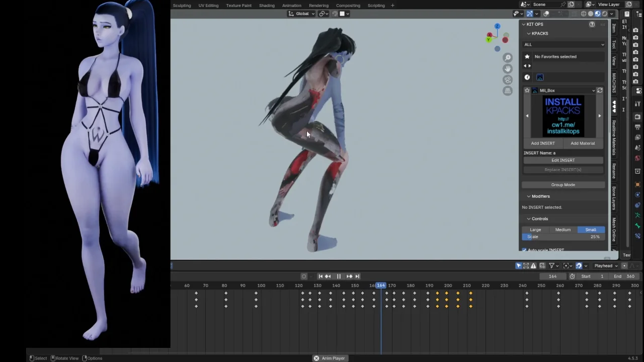
Task: Open the Shading workspace tab
Action: point(267,6)
